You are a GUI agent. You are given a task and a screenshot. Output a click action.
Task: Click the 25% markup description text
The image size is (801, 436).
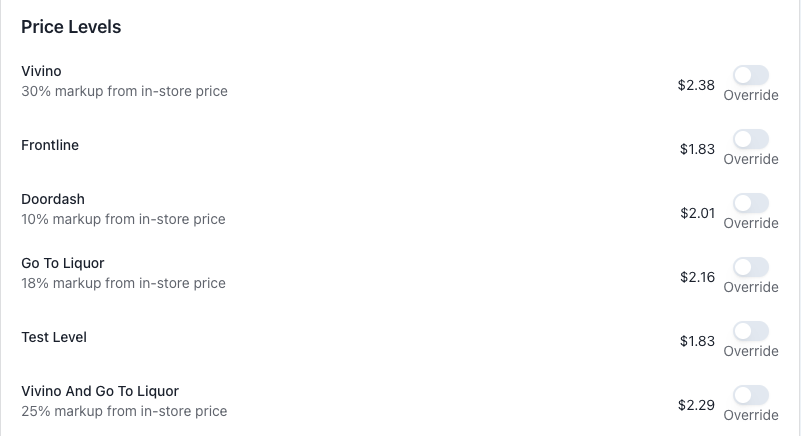(x=124, y=411)
